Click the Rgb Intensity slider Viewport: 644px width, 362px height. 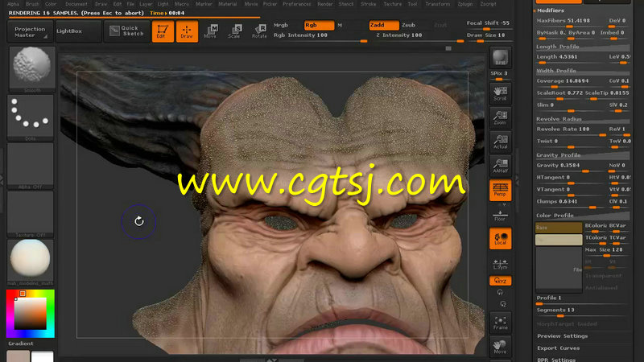click(320, 37)
